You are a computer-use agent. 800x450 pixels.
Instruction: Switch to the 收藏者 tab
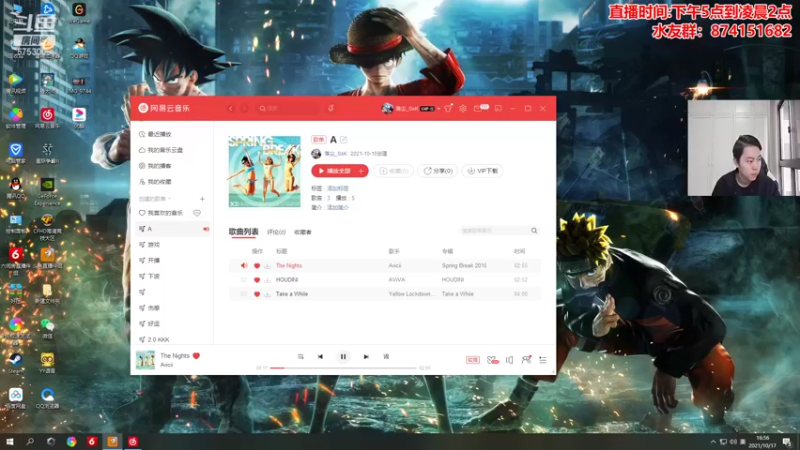point(303,232)
